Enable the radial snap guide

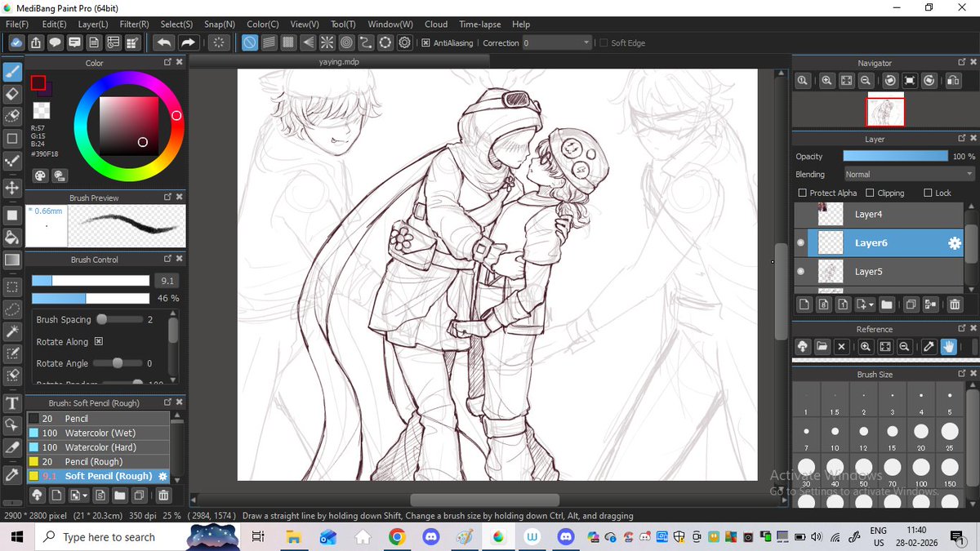(x=327, y=42)
